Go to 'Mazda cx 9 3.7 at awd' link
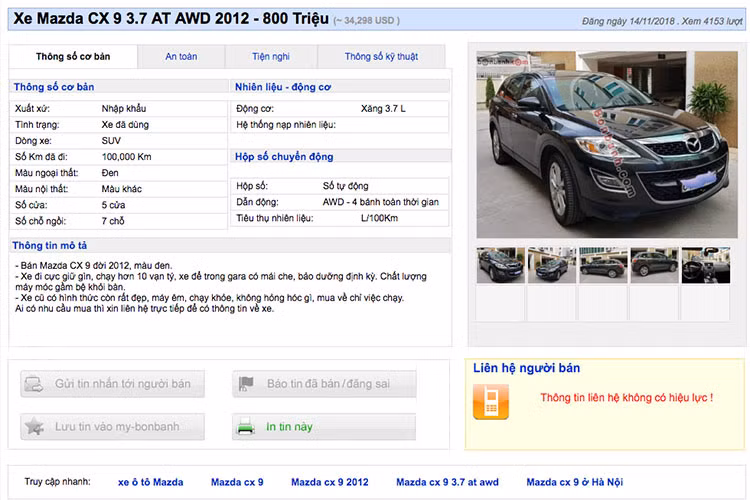750x500 pixels. [447, 482]
